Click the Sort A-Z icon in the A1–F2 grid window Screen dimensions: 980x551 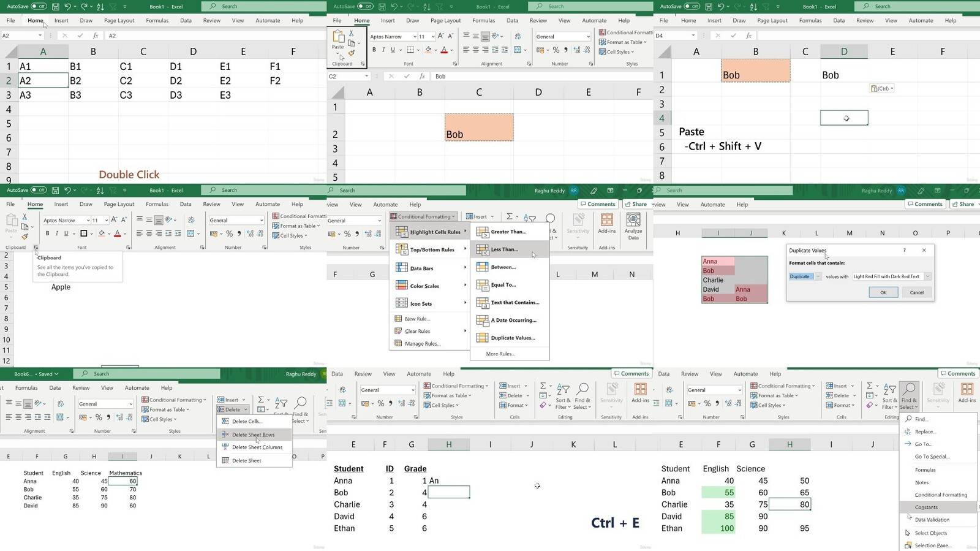(100, 6)
